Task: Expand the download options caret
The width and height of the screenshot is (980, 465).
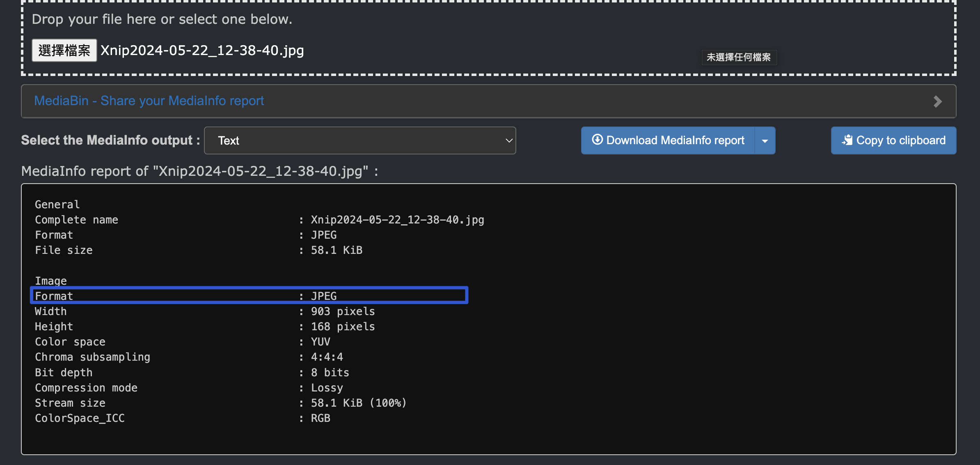Action: pos(765,140)
